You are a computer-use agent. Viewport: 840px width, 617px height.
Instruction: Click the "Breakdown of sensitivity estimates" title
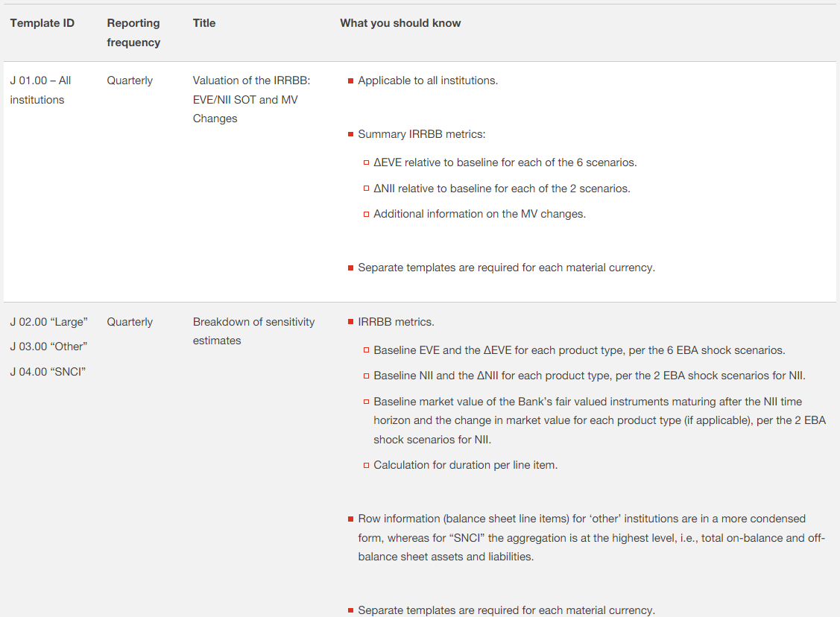(253, 331)
